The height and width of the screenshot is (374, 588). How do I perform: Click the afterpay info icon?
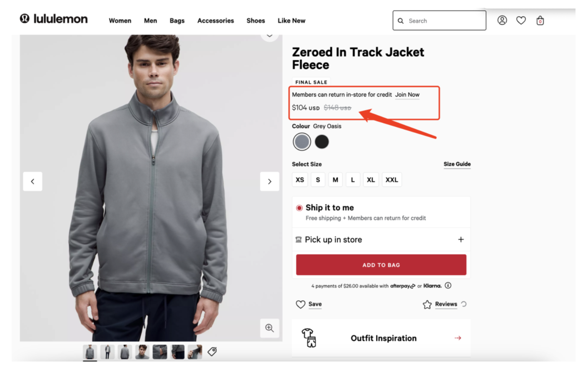point(448,286)
